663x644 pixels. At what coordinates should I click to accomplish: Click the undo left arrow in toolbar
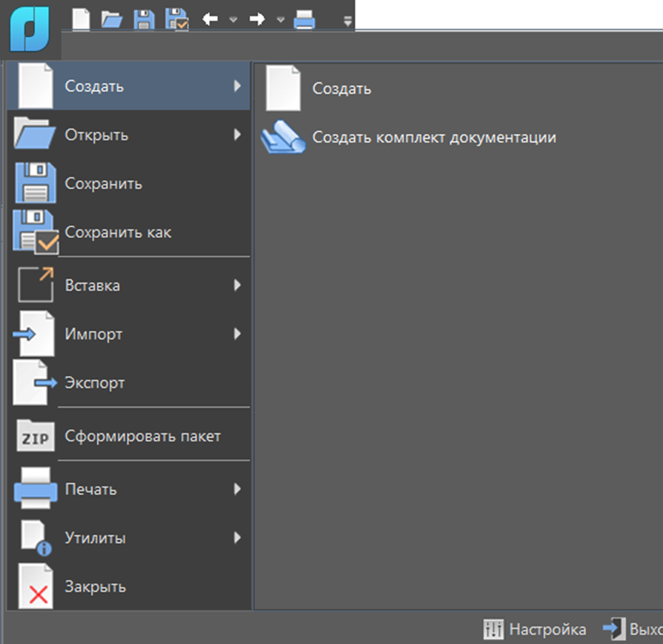210,19
